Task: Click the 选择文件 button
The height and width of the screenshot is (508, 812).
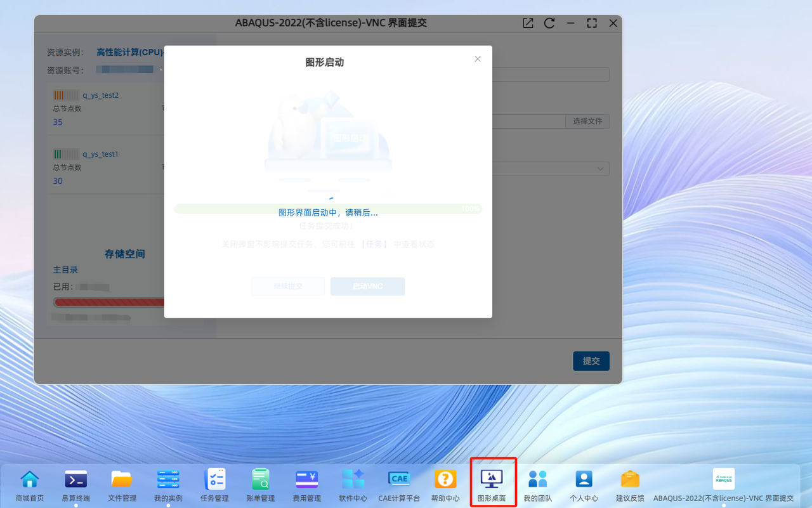Action: click(x=587, y=121)
